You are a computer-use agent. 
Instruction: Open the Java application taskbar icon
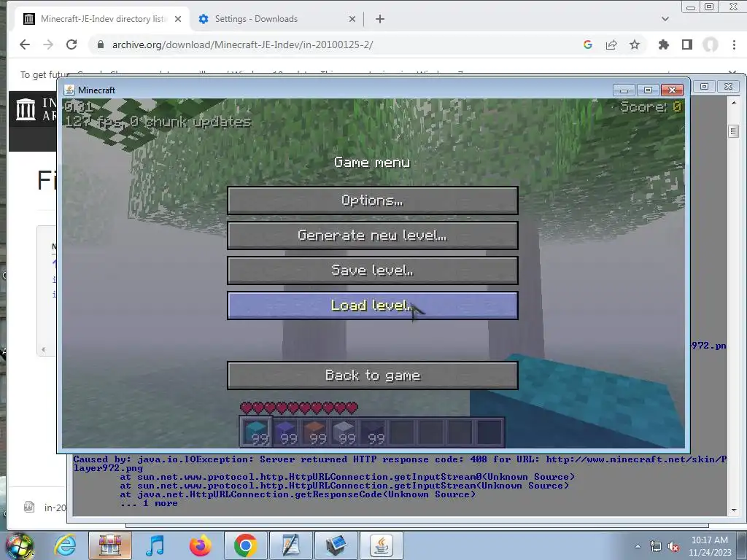coord(381,545)
